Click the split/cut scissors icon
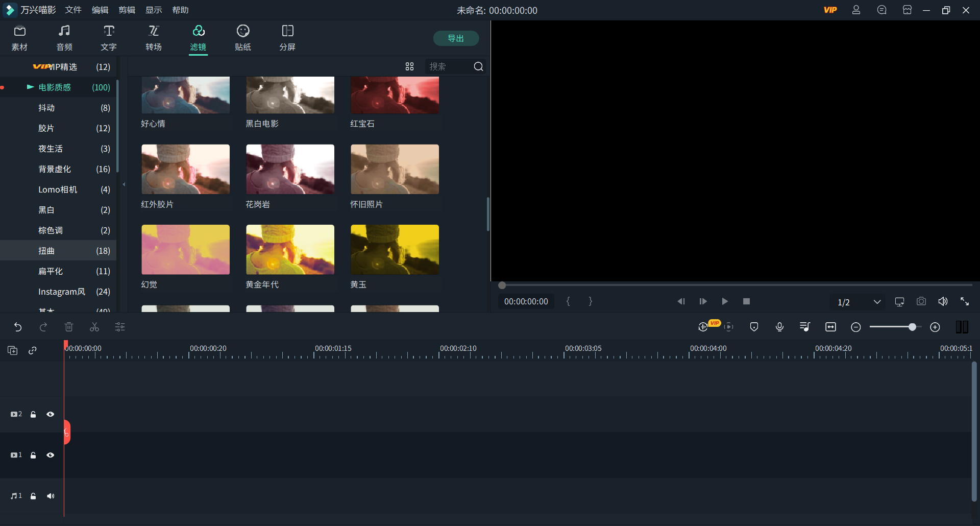The image size is (980, 526). (94, 327)
